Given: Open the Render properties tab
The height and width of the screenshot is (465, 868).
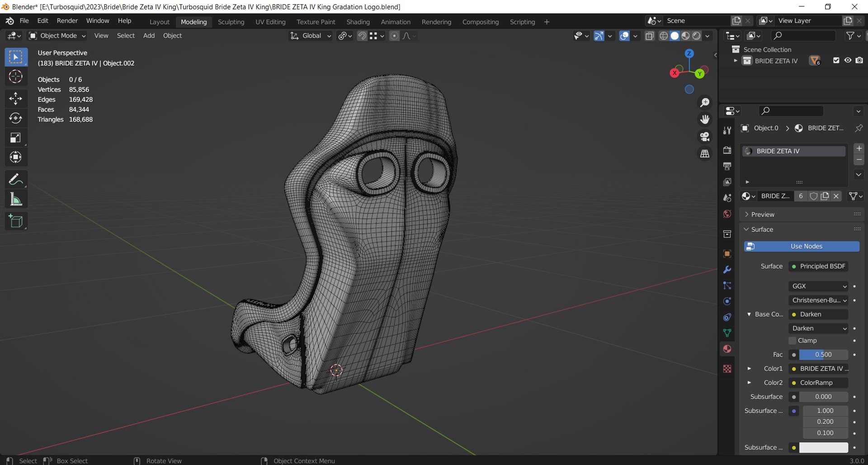Looking at the screenshot, I should pos(727,150).
